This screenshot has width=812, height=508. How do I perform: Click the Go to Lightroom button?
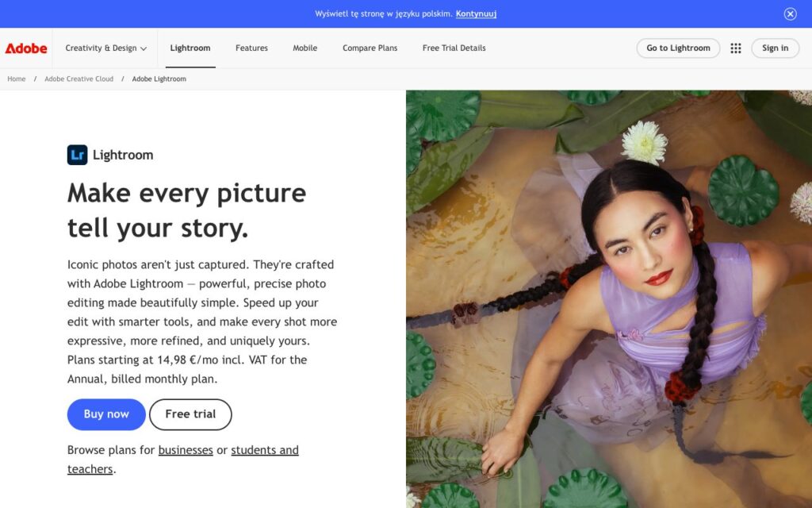point(678,48)
